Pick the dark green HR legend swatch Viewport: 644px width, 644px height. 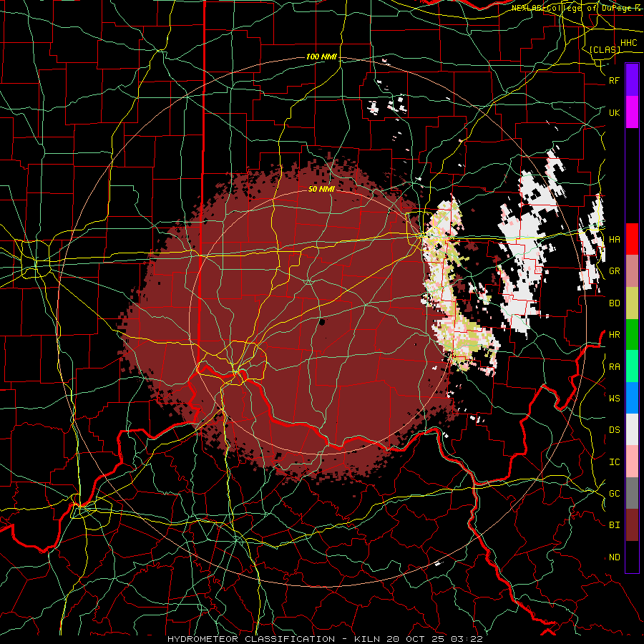632,334
